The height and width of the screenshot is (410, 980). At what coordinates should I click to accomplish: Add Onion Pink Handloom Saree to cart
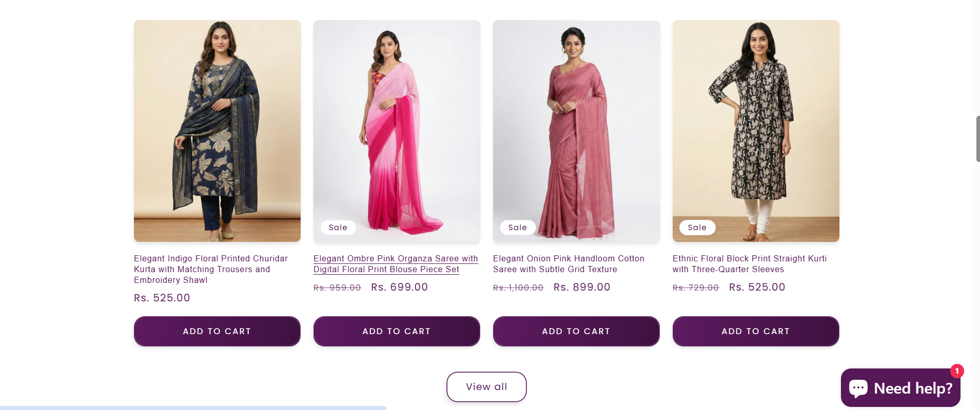576,331
